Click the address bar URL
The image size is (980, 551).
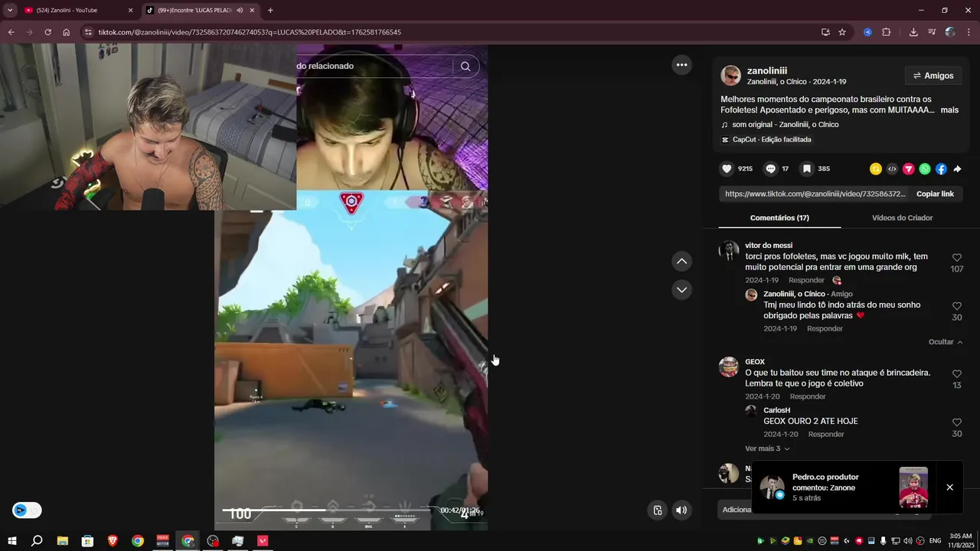[250, 32]
